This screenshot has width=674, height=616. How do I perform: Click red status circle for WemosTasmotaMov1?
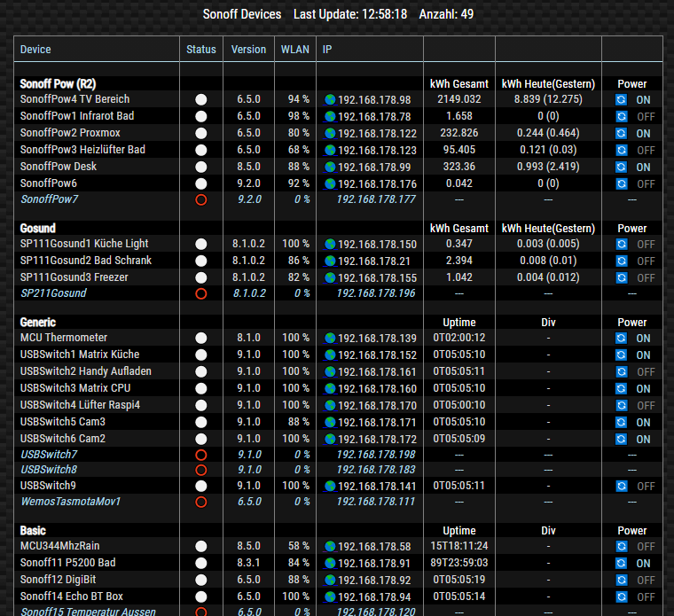(x=201, y=503)
